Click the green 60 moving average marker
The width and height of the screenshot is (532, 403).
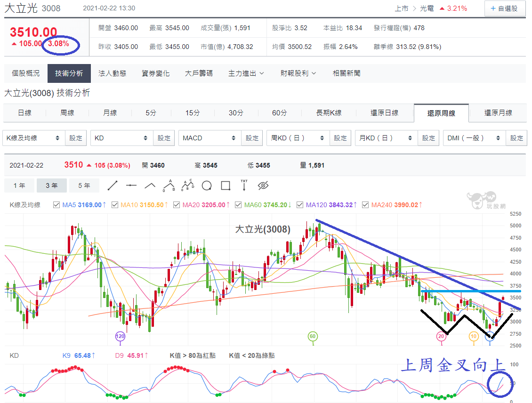pos(313,337)
